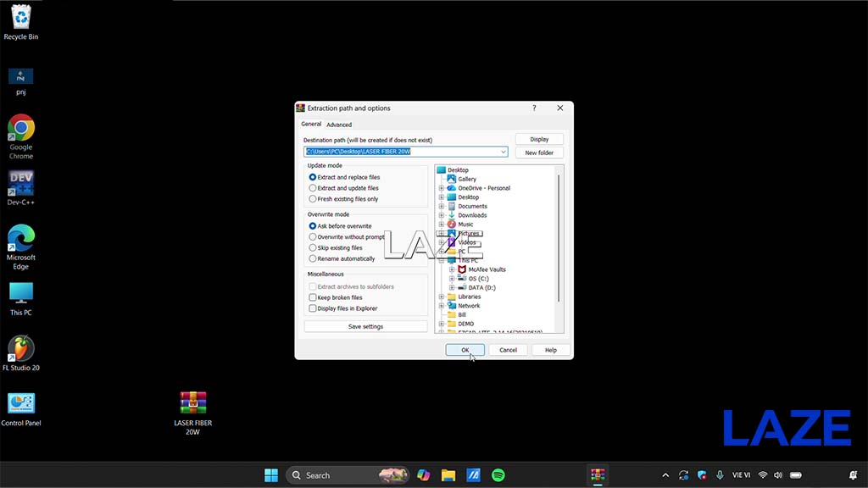Viewport: 868px width, 488px height.
Task: Open File Explorer from the taskbar
Action: pos(448,475)
